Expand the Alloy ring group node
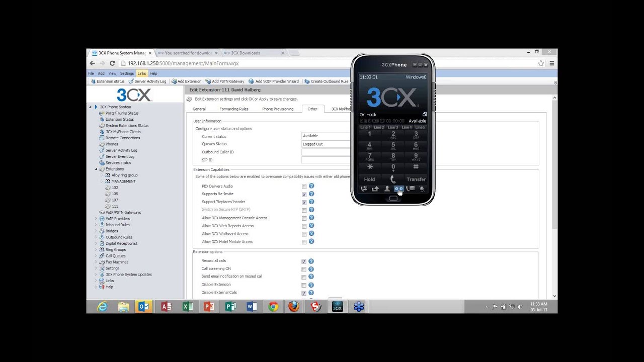 click(x=102, y=175)
